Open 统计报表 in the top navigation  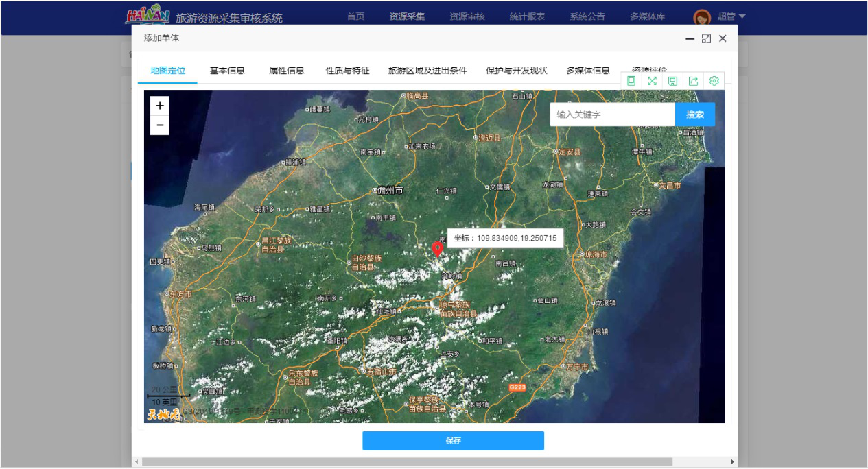[x=527, y=17]
